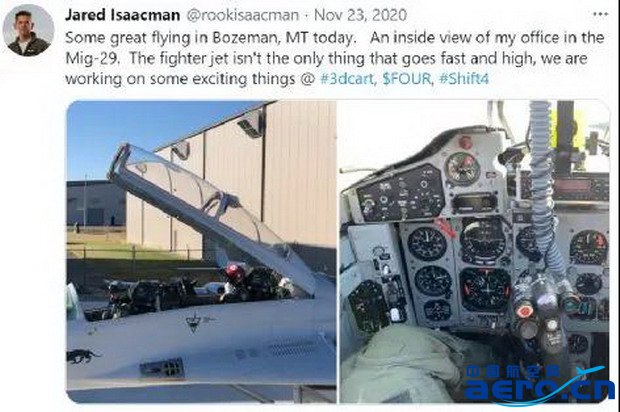The image size is (620, 412).
Task: Open the left photo of jet canopy
Action: pyautogui.click(x=201, y=252)
